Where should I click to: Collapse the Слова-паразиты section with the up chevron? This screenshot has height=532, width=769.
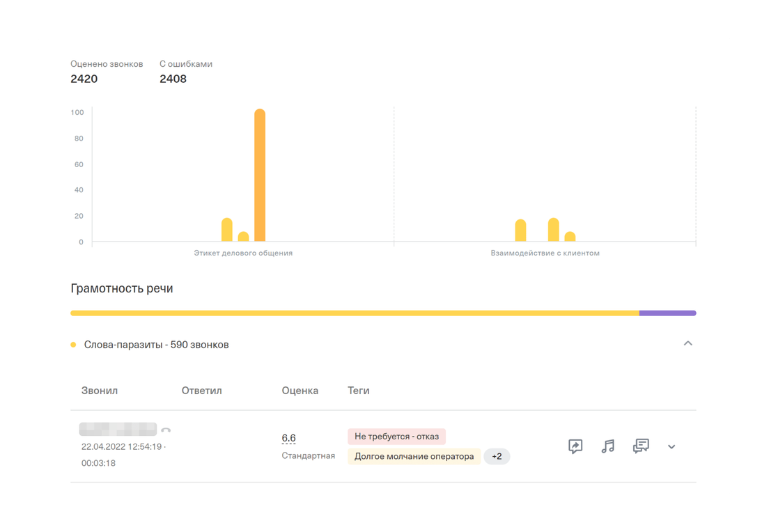click(x=688, y=343)
